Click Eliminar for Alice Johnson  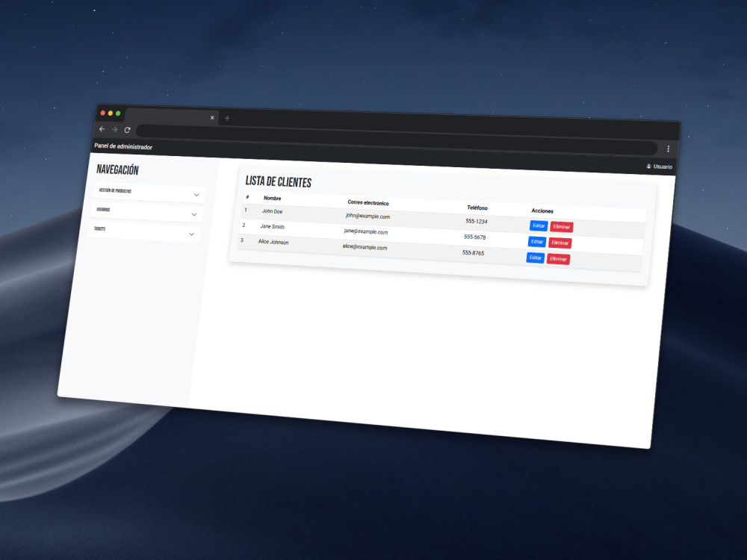point(558,260)
